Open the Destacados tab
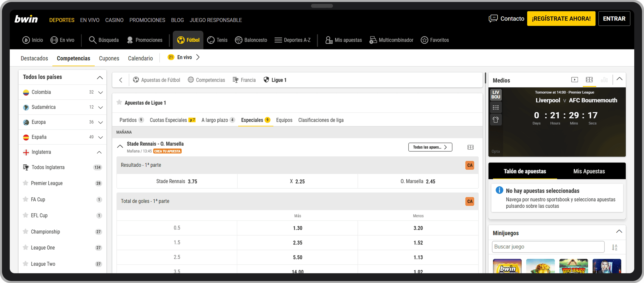Screen dimensions: 644x283 [34, 58]
